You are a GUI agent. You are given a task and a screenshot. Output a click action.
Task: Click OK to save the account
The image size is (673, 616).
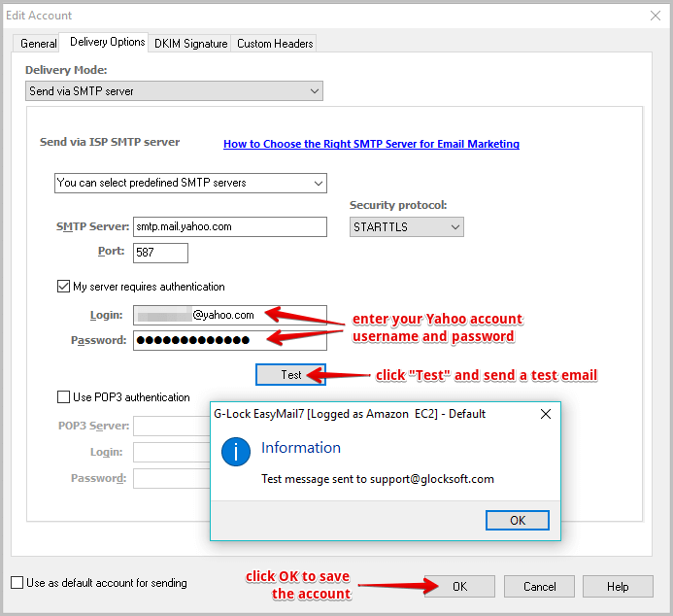[x=459, y=587]
